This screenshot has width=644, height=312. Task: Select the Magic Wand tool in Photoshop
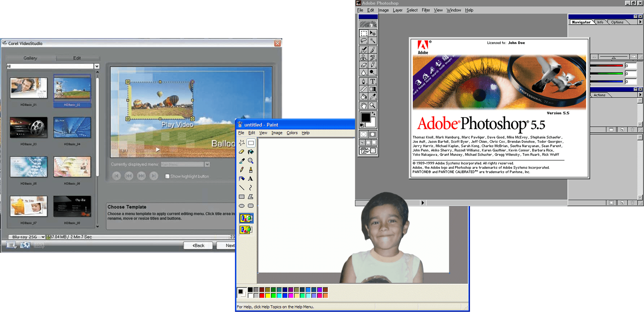[373, 41]
